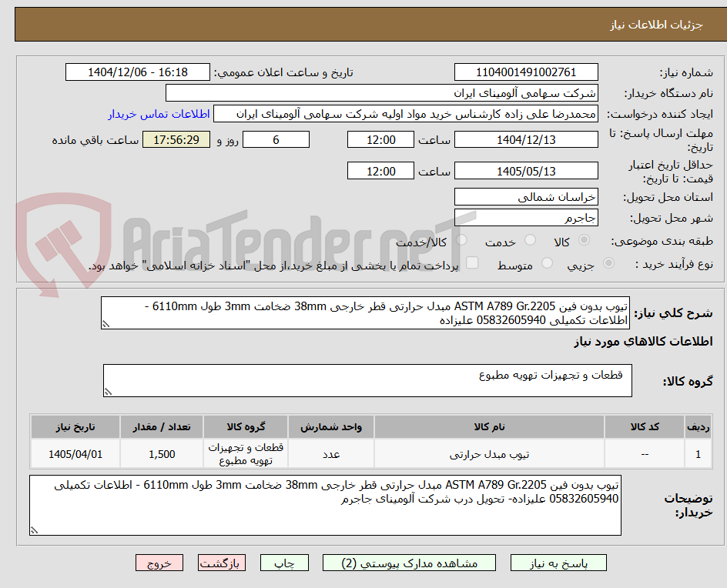Toggle the اسناد خزانه اسلامی payment checkbox

472,262
